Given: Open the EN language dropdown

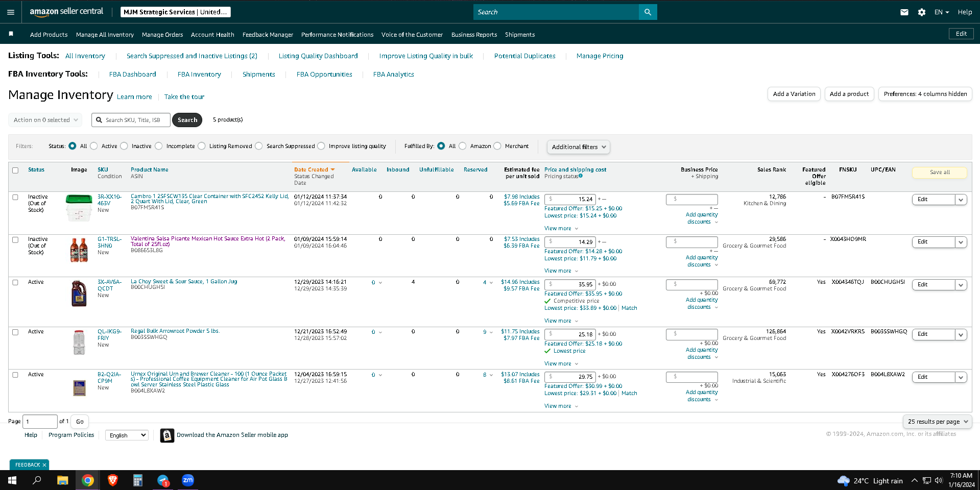Looking at the screenshot, I should pyautogui.click(x=942, y=12).
